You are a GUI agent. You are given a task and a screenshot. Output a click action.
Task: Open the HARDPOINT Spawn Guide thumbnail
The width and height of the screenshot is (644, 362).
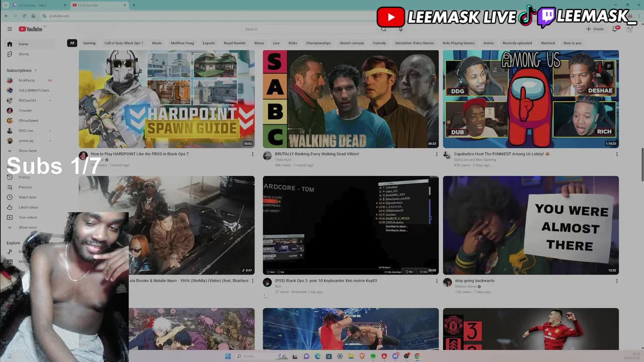click(167, 99)
